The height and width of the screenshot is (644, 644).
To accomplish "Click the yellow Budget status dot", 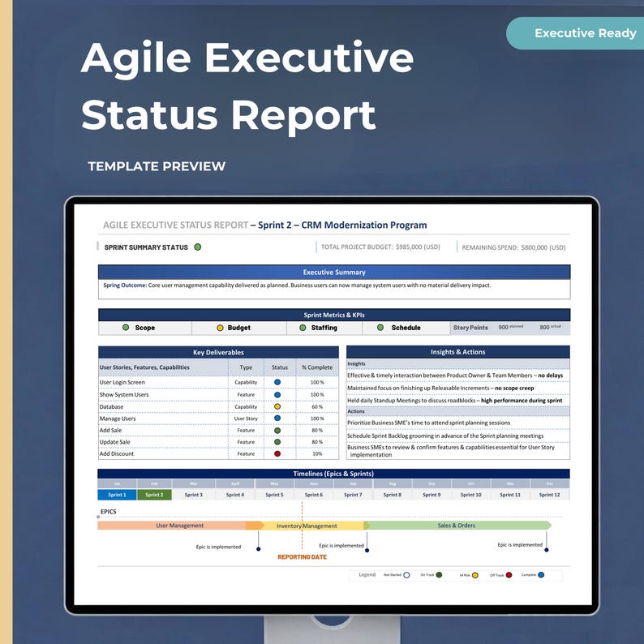I will (x=220, y=328).
